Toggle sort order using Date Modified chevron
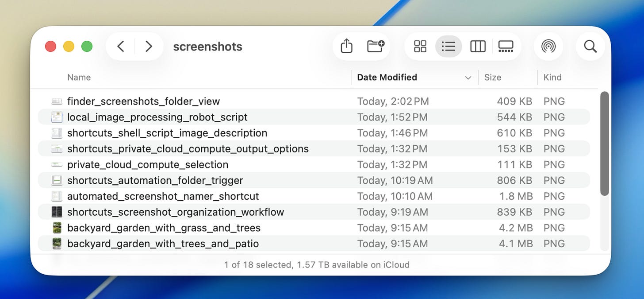This screenshot has width=644, height=299. pos(468,78)
